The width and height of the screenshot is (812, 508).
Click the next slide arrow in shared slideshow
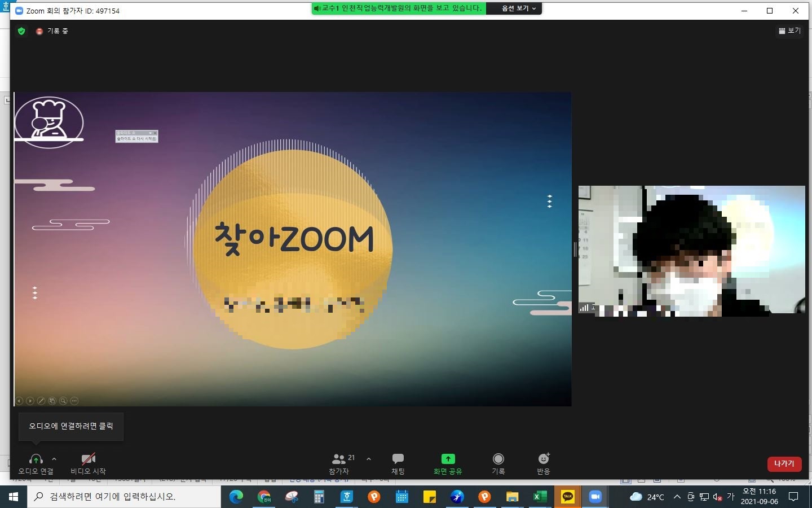click(x=30, y=401)
